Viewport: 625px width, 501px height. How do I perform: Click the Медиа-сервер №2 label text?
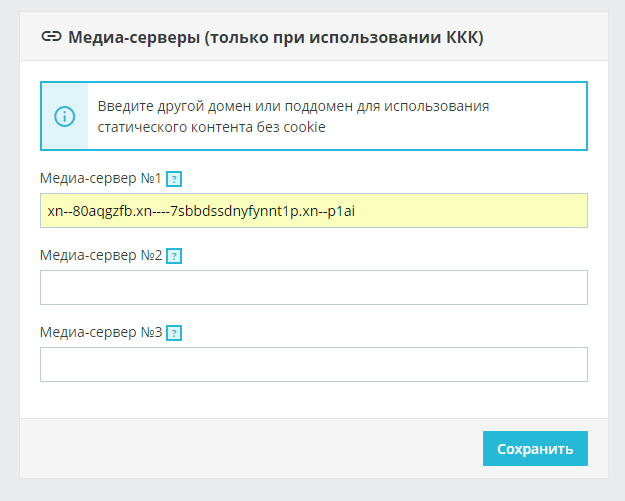[101, 255]
